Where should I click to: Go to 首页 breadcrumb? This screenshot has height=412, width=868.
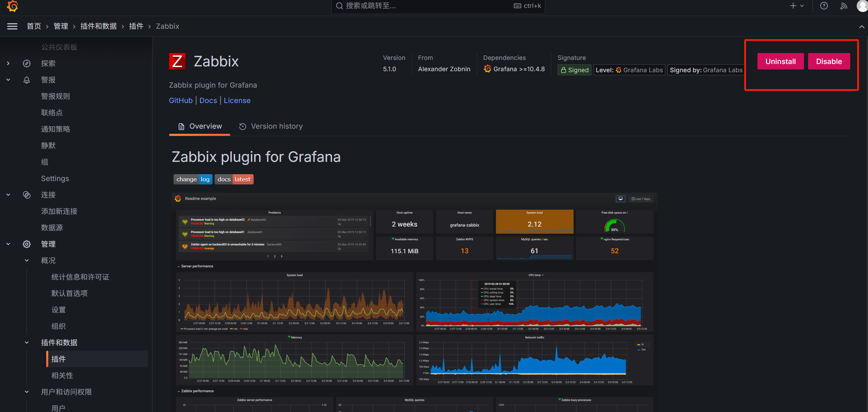tap(34, 26)
